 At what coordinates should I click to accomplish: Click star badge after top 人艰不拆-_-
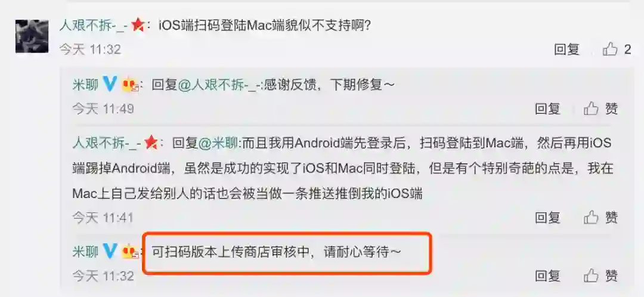(x=138, y=26)
